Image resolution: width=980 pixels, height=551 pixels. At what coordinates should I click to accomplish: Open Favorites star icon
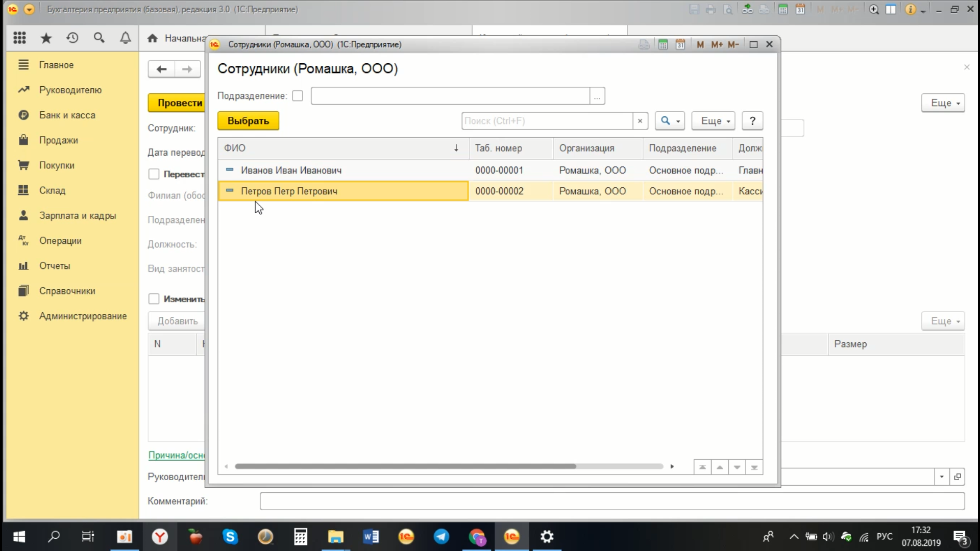[46, 38]
